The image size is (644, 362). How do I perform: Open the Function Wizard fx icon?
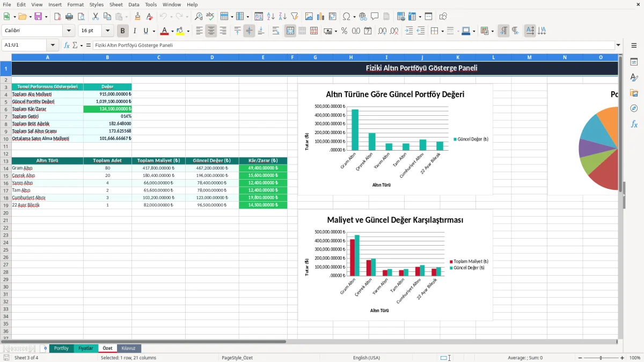click(67, 45)
